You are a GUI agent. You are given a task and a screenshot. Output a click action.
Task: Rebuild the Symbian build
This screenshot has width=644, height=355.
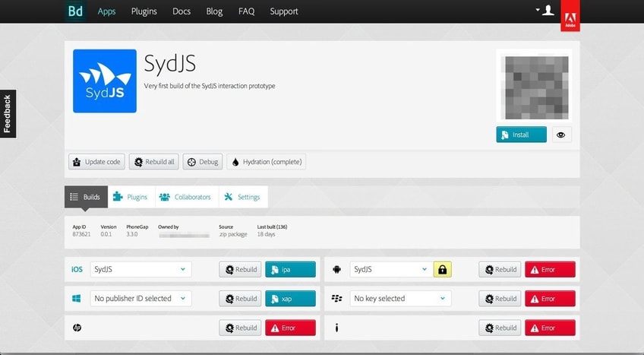point(500,328)
